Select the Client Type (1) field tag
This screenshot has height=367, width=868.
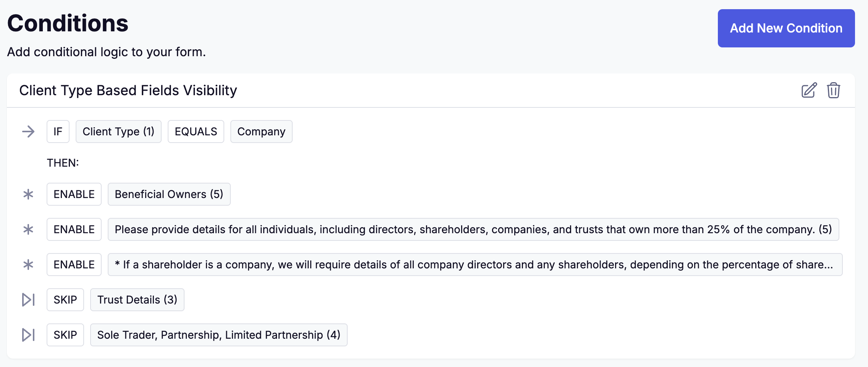click(x=118, y=132)
